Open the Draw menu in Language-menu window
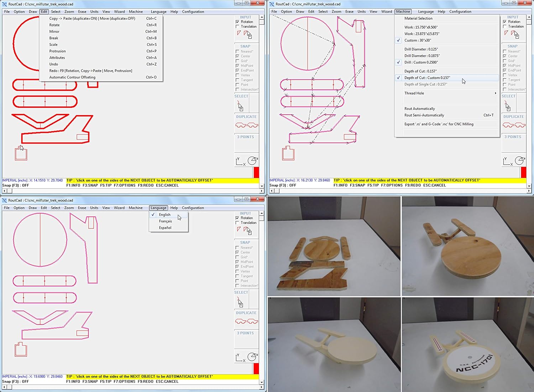The image size is (534, 392). click(33, 208)
